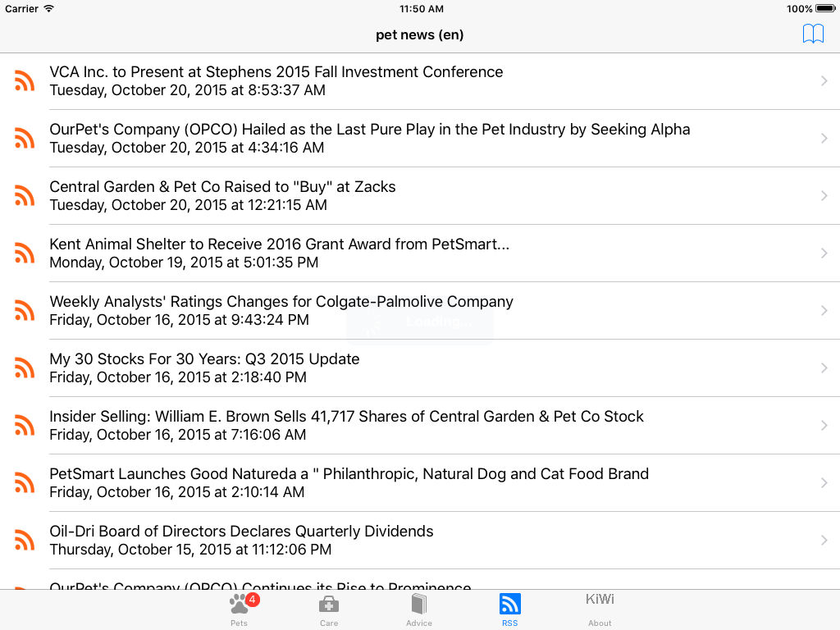Tap RSS icon beside Oil-Dri Board article
Viewport: 840px width, 630px height.
[25, 540]
